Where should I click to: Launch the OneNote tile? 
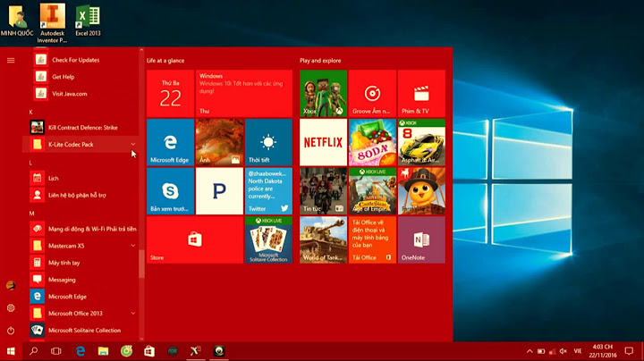(421, 240)
